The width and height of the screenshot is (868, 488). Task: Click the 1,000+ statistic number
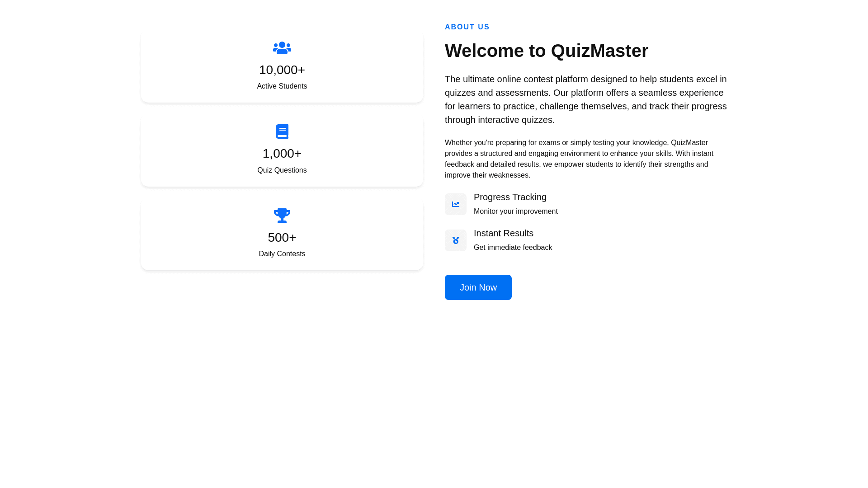click(282, 154)
